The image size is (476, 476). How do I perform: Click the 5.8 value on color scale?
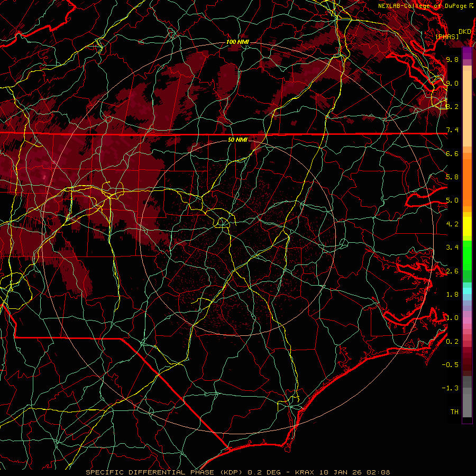[x=452, y=177]
